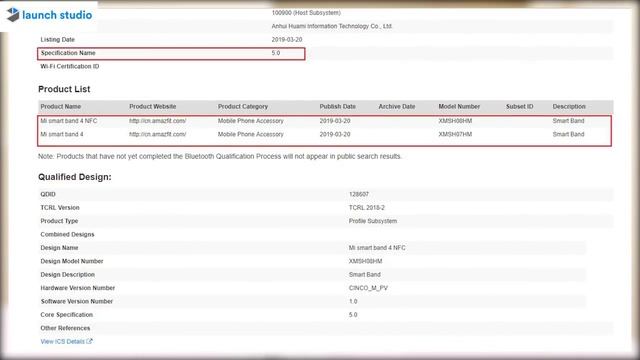Select the listing date value 2019-03-20
Image resolution: width=640 pixels, height=360 pixels.
[287, 40]
